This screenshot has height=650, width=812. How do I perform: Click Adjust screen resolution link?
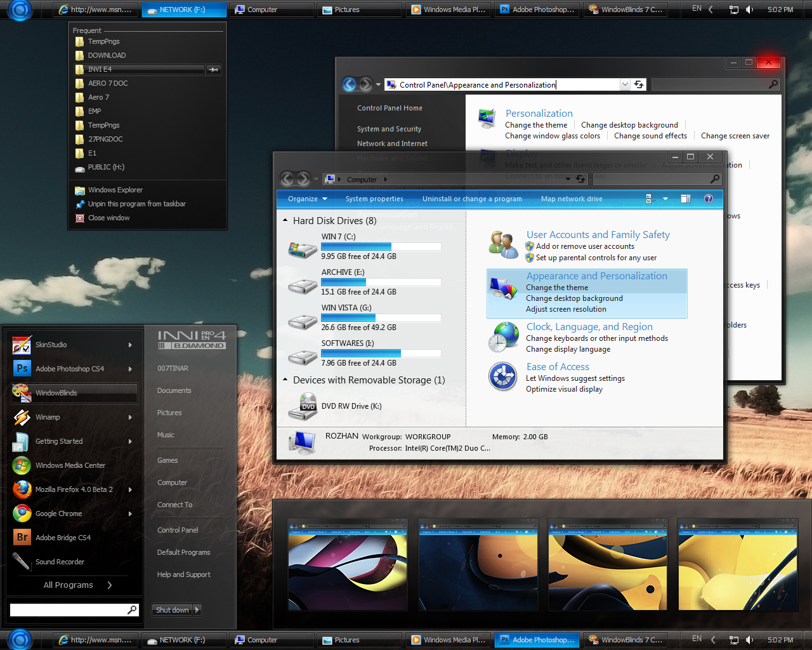pyautogui.click(x=566, y=309)
